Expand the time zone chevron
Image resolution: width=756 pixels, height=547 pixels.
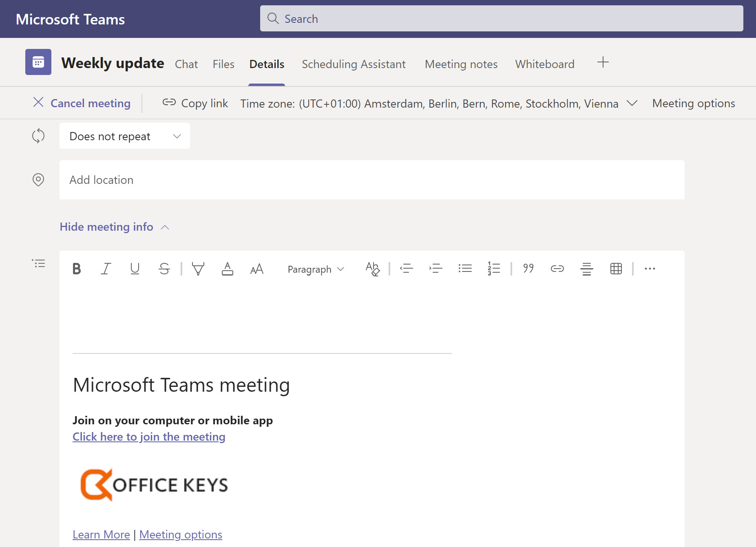tap(632, 103)
